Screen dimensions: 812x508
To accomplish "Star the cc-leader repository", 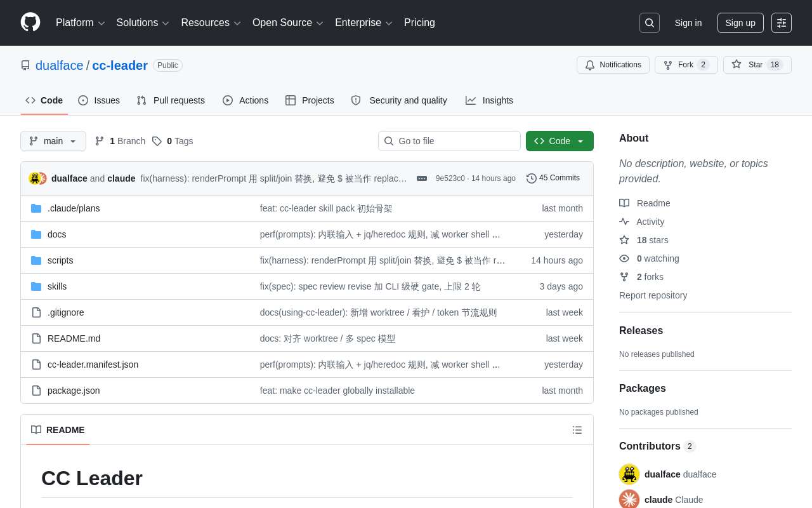I will point(757,65).
